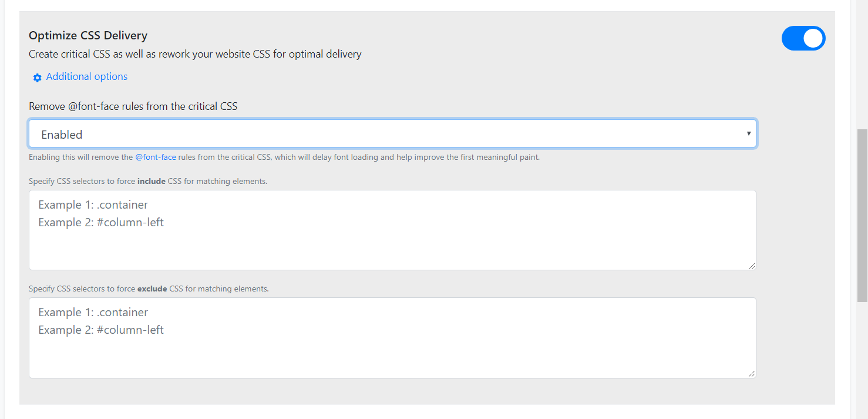Click the helper text starting Enabling this will
The image size is (868, 419).
(284, 157)
